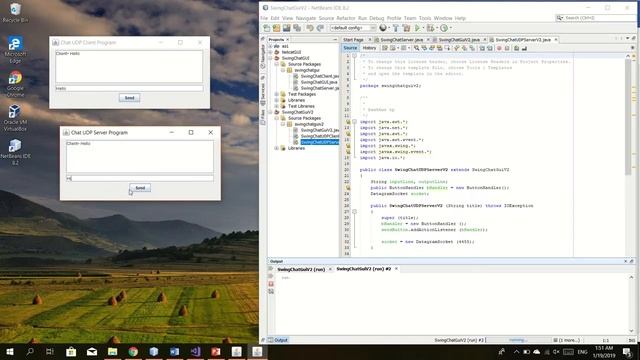640x360 pixels.
Task: Select SwingChatGuiV2.java in the project tree
Action: (x=319, y=130)
